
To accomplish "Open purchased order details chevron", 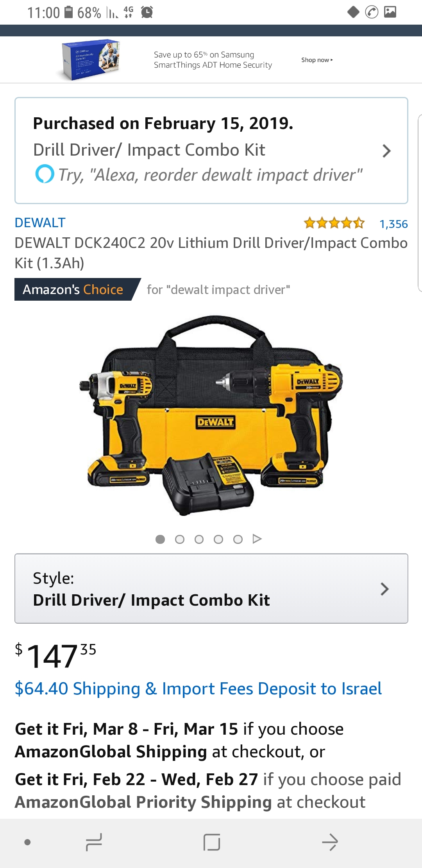I will tap(386, 151).
